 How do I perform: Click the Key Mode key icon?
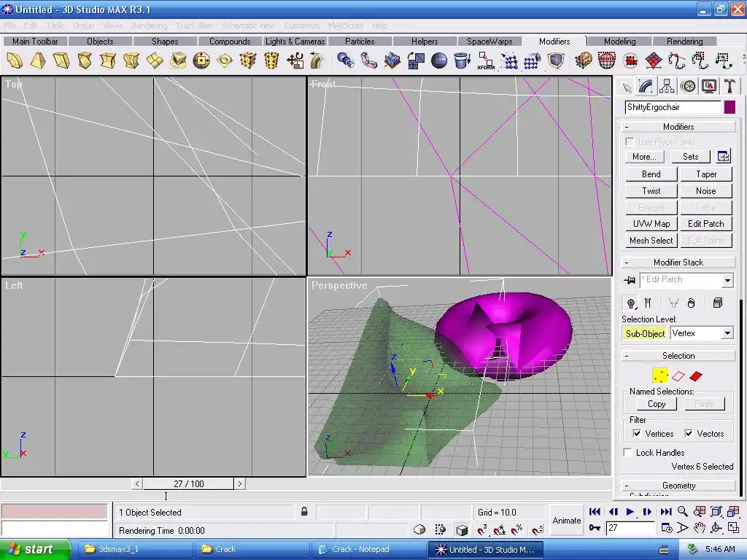[x=595, y=528]
